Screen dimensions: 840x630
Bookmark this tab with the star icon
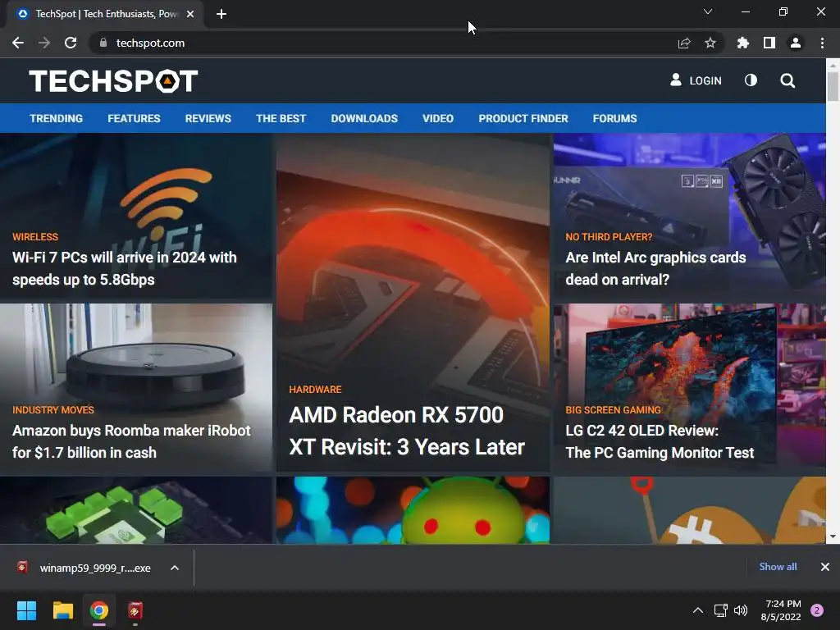[x=710, y=43]
